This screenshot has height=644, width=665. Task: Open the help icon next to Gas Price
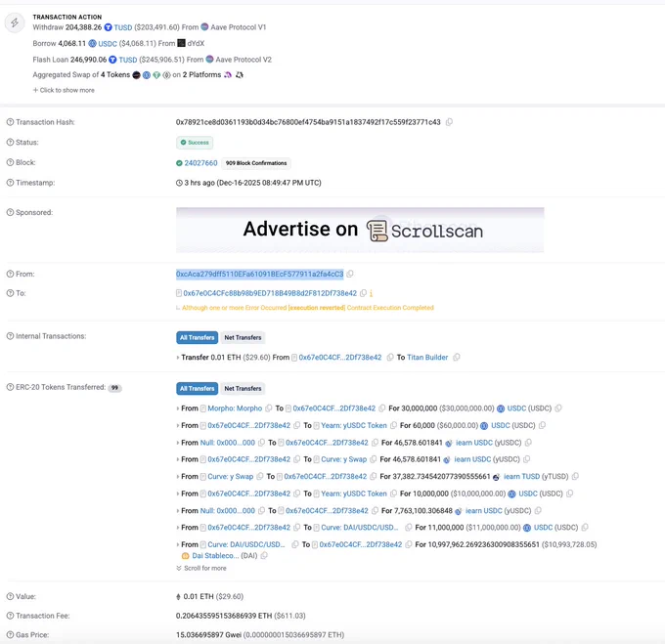click(x=10, y=634)
